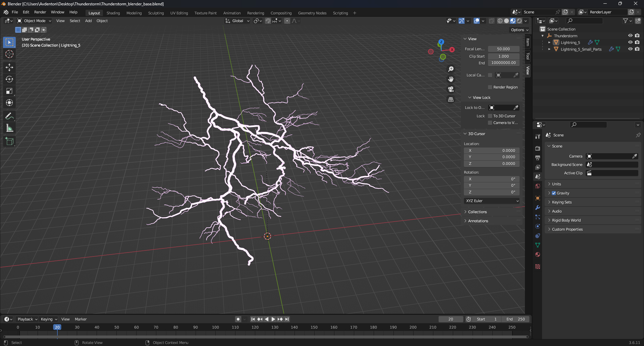Open Object Mode dropdown
This screenshot has width=644, height=346.
[35, 21]
